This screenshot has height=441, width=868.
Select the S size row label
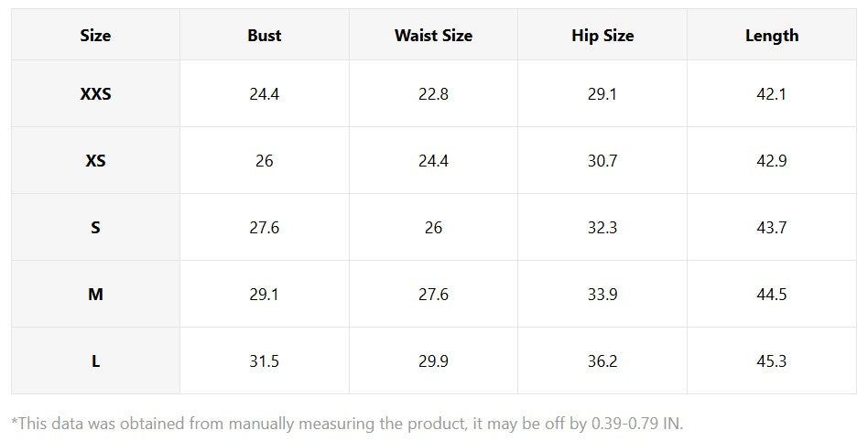coord(95,227)
